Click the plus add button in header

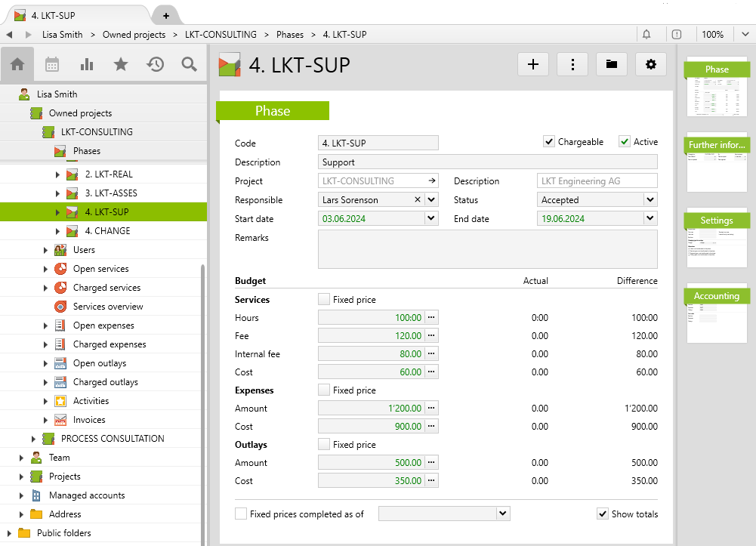click(x=533, y=65)
